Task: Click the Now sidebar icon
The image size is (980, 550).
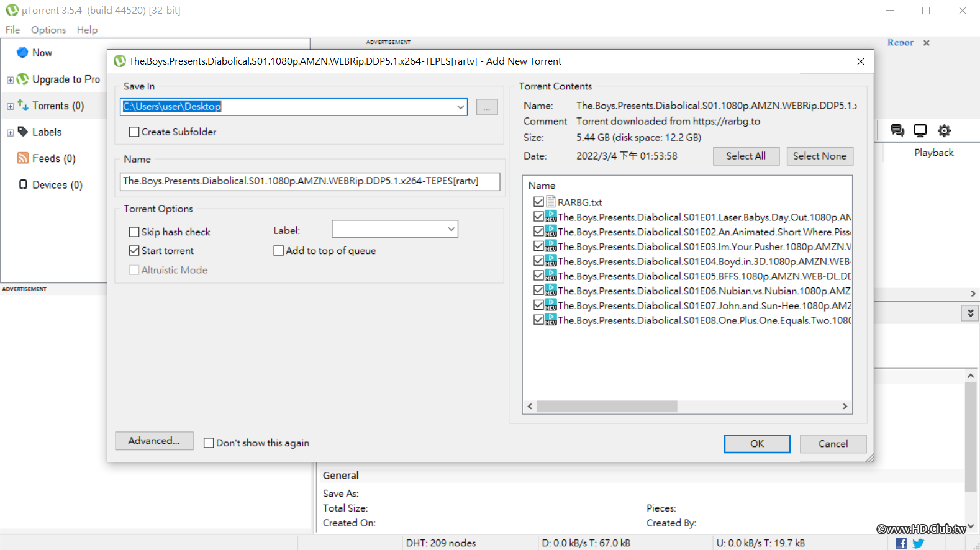Action: [22, 53]
